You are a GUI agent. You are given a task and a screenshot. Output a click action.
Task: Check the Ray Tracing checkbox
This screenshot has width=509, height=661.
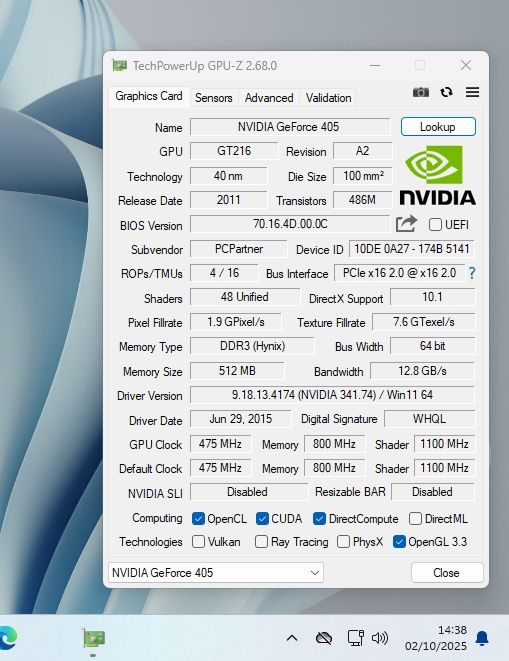pyautogui.click(x=261, y=542)
